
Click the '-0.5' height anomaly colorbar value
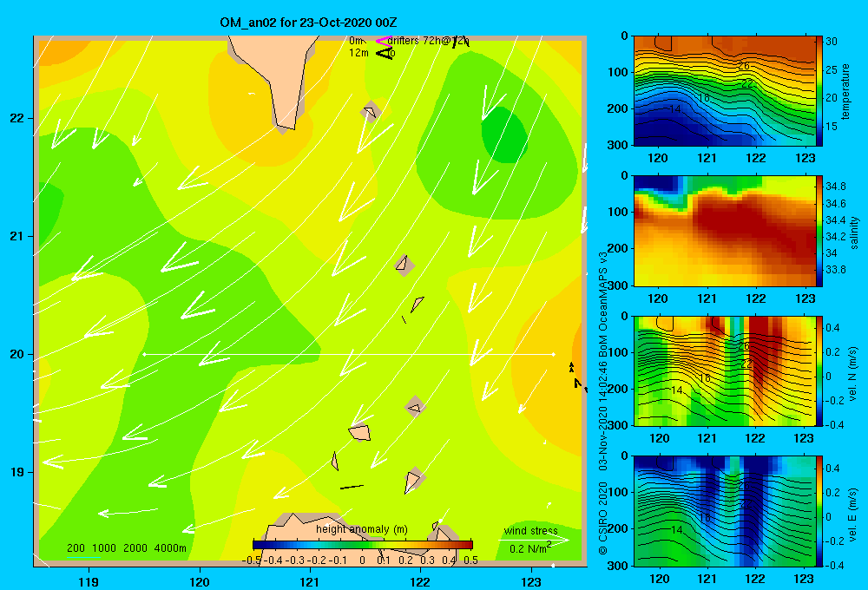pos(252,560)
